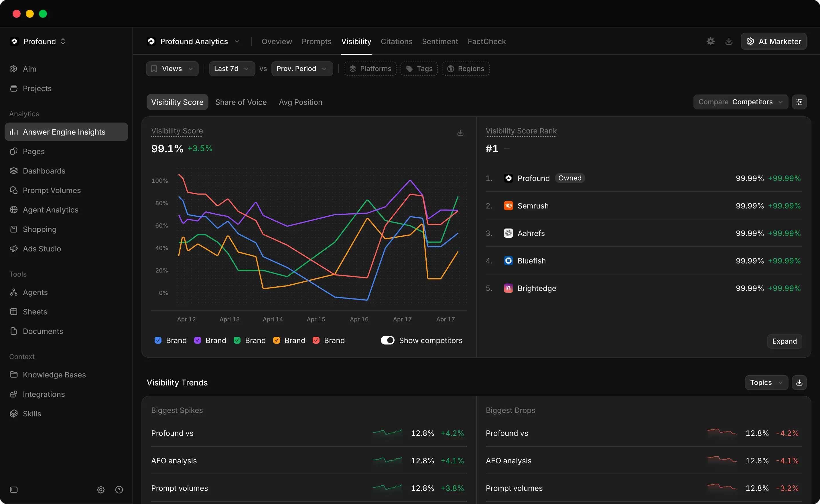The height and width of the screenshot is (504, 820).
Task: Open filter sliders icon beside Compare Competitors
Action: point(799,102)
